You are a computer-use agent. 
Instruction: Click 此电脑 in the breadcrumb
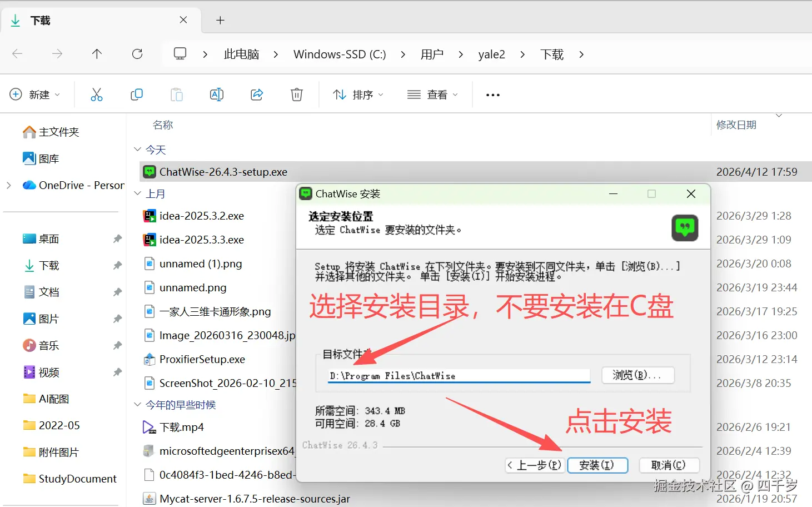point(241,54)
